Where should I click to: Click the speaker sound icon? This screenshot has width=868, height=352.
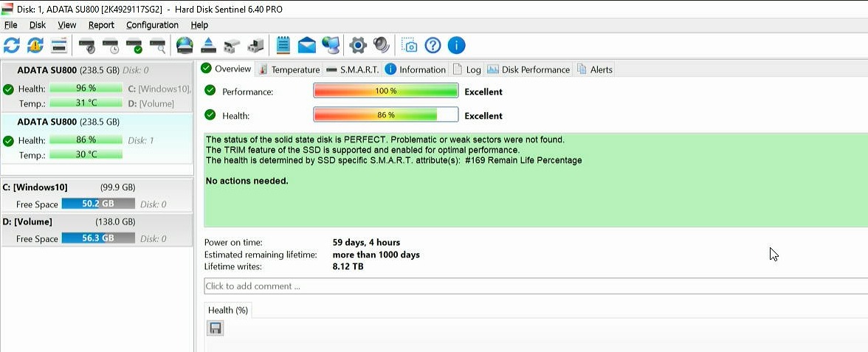coord(382,46)
